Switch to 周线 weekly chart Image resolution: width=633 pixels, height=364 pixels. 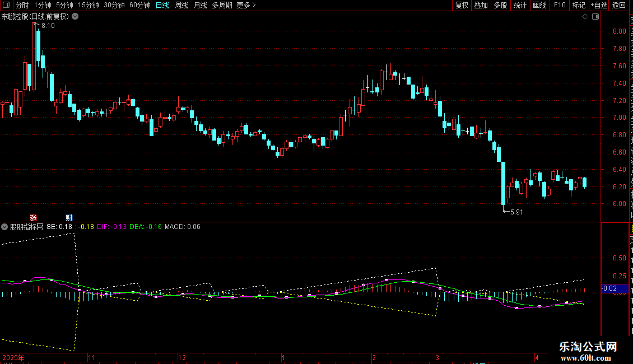point(181,5)
